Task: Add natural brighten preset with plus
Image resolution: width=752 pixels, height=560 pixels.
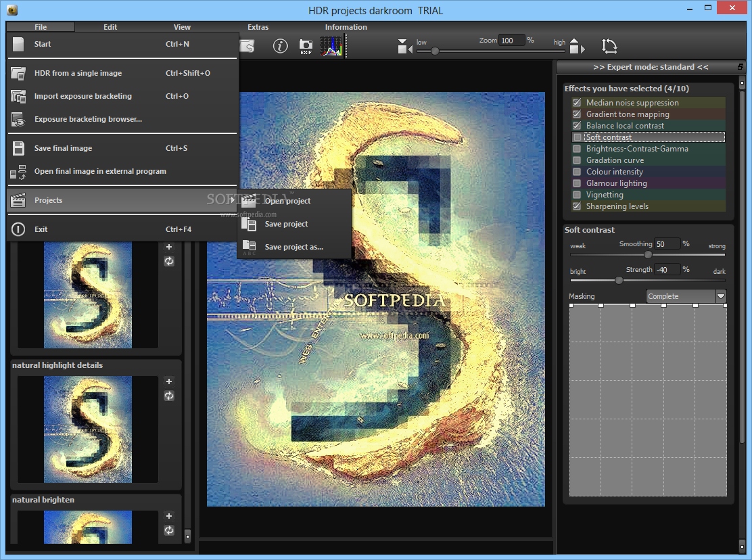Action: (169, 516)
